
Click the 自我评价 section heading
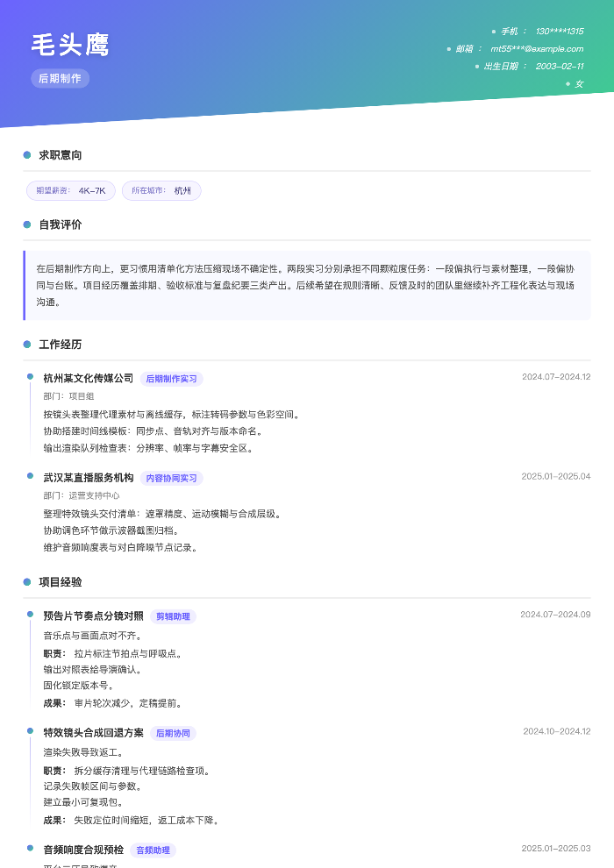click(61, 224)
